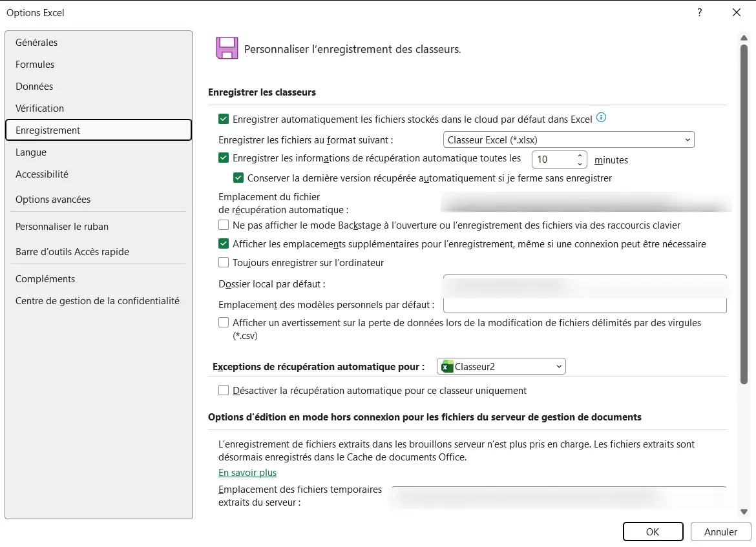
Task: Open Centre de gestion de la confidentialité
Action: 98,301
